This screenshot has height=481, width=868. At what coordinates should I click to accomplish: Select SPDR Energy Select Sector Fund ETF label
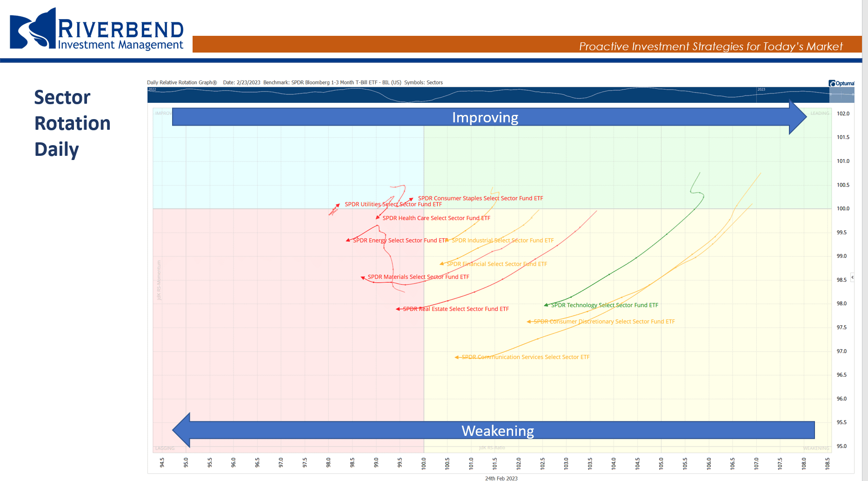point(400,240)
